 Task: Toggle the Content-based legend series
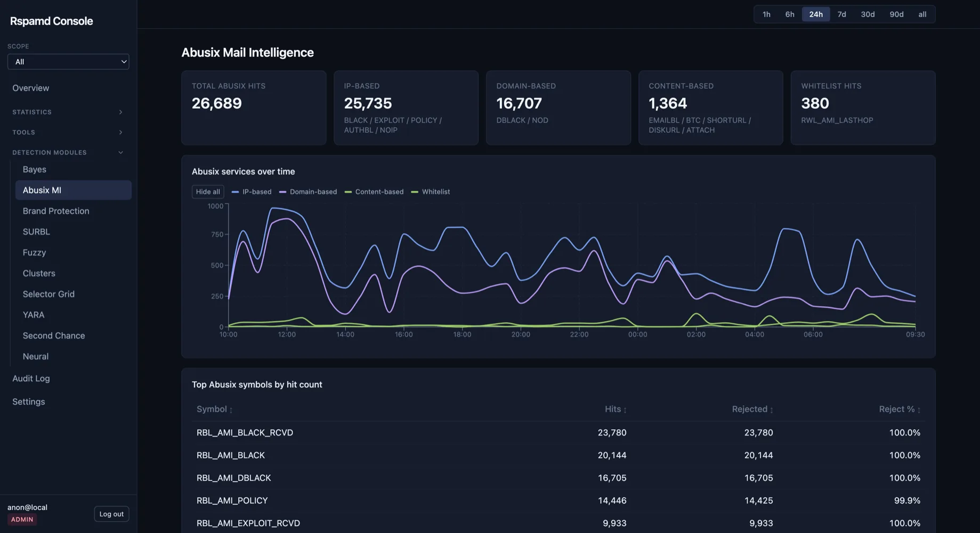[374, 192]
